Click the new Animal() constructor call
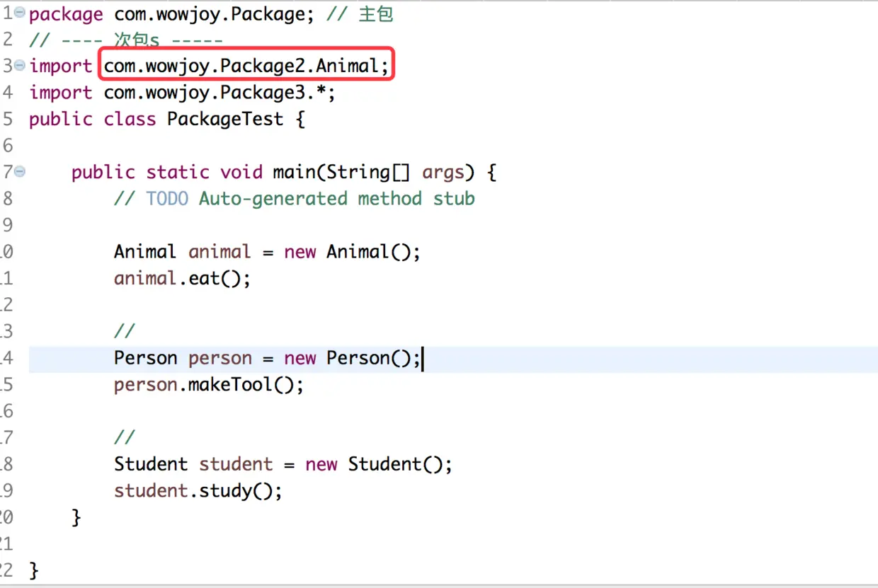The image size is (878, 588). 352,252
